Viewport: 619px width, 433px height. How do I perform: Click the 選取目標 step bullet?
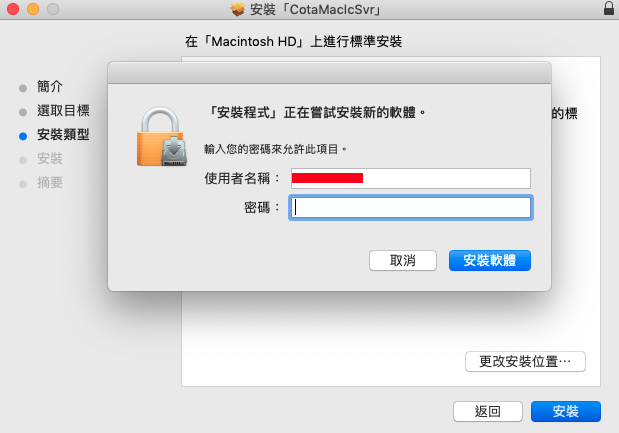coord(23,112)
